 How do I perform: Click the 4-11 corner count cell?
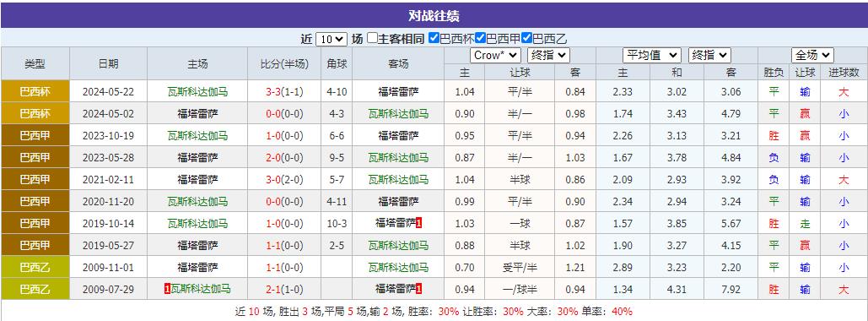click(x=337, y=201)
